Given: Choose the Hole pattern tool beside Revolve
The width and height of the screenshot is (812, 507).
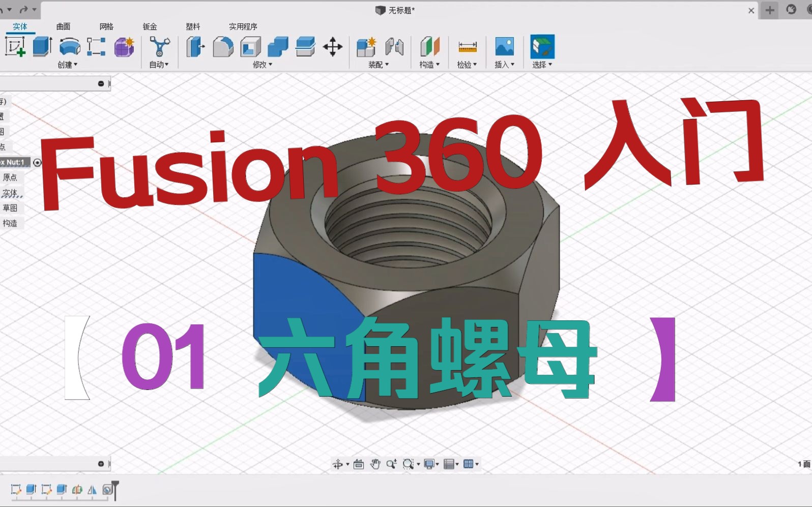Looking at the screenshot, I should pos(96,47).
